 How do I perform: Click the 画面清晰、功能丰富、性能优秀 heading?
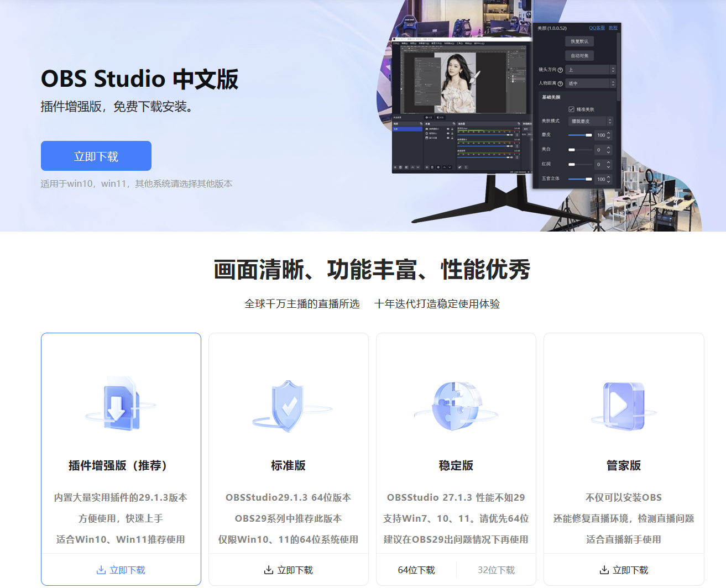[x=372, y=270]
